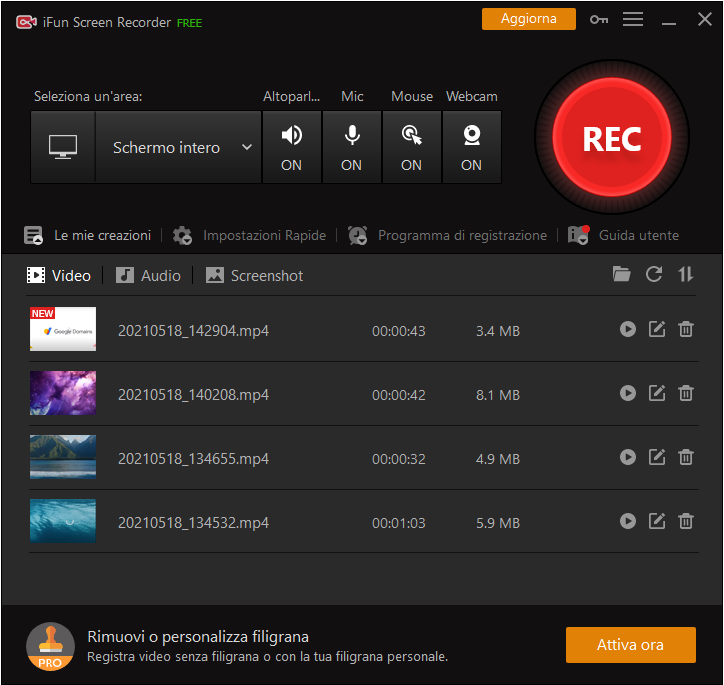Click the sort order icon
This screenshot has width=724, height=685.
click(685, 274)
